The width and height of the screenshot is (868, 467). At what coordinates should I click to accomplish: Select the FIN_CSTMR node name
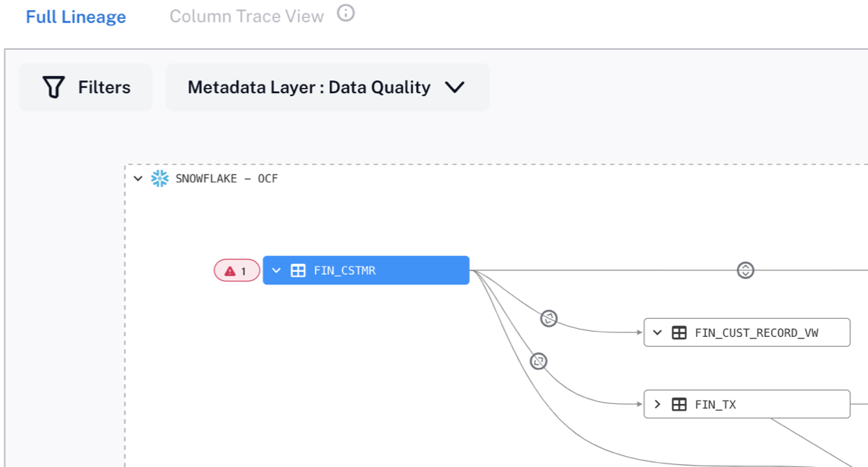pyautogui.click(x=344, y=271)
